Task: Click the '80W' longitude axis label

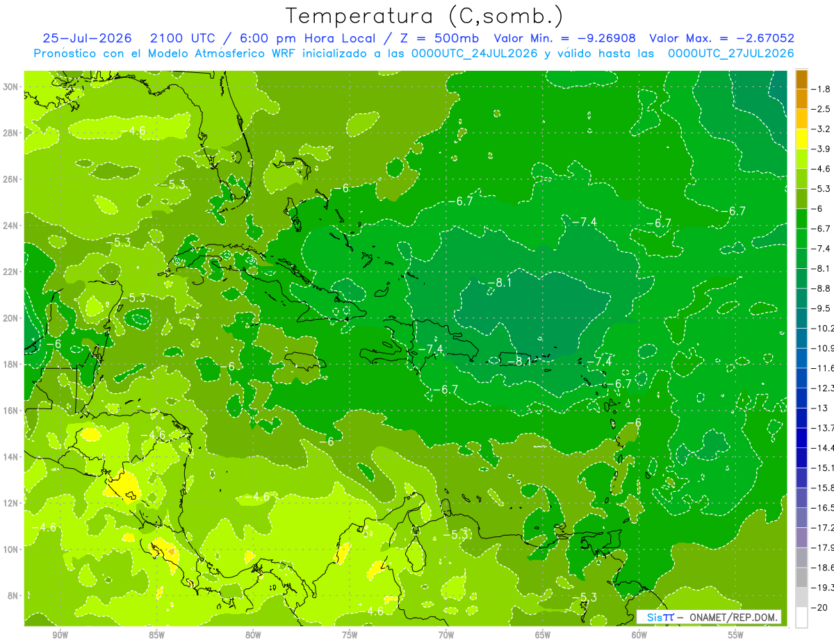Action: click(x=253, y=635)
